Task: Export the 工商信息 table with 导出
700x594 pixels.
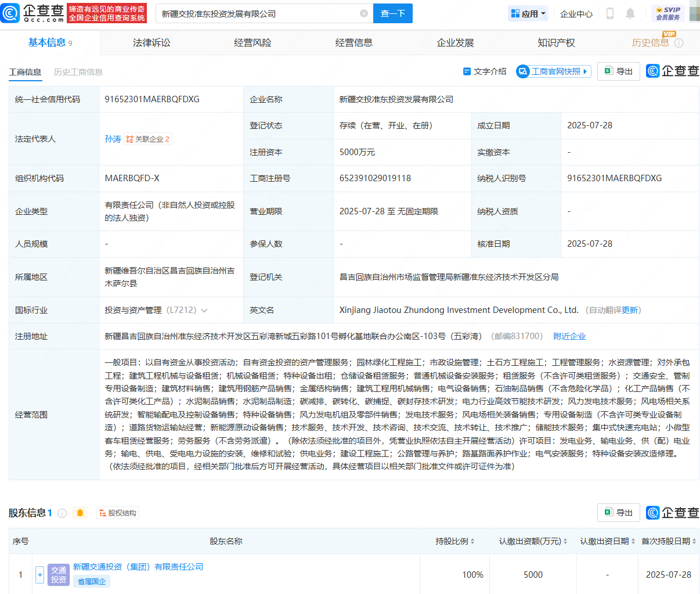Action: point(619,71)
